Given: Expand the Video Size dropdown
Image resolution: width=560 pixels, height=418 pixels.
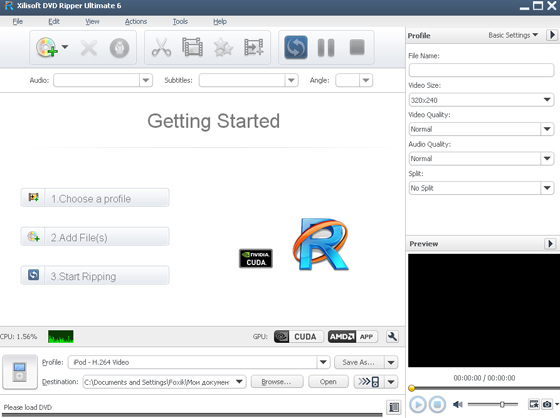Looking at the screenshot, I should [547, 100].
